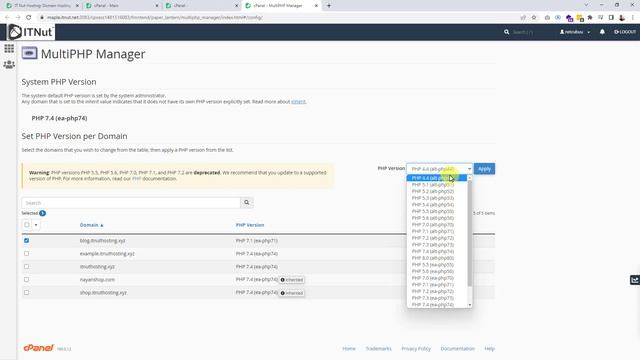
Task: Close the MultiPHP Manager browser tab
Action: (316, 6)
